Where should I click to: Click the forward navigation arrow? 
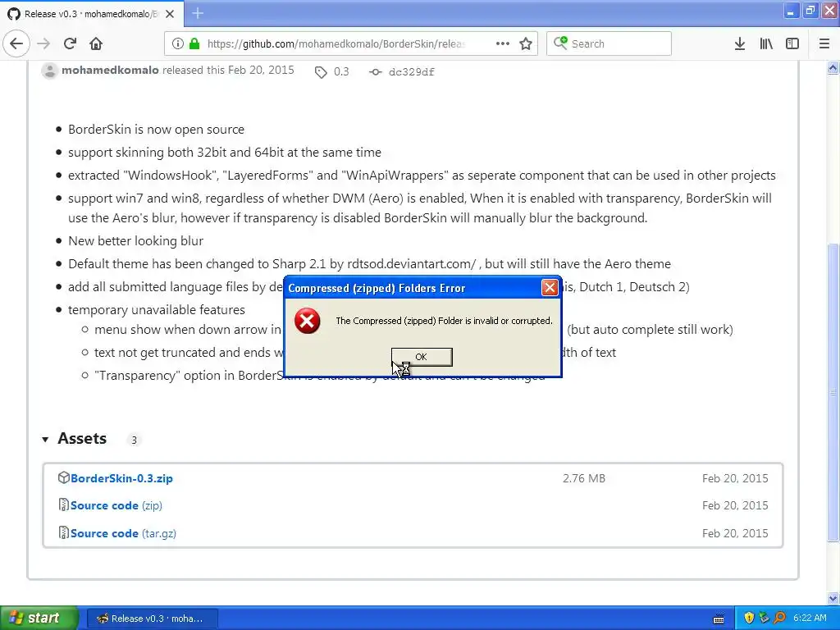[x=44, y=43]
